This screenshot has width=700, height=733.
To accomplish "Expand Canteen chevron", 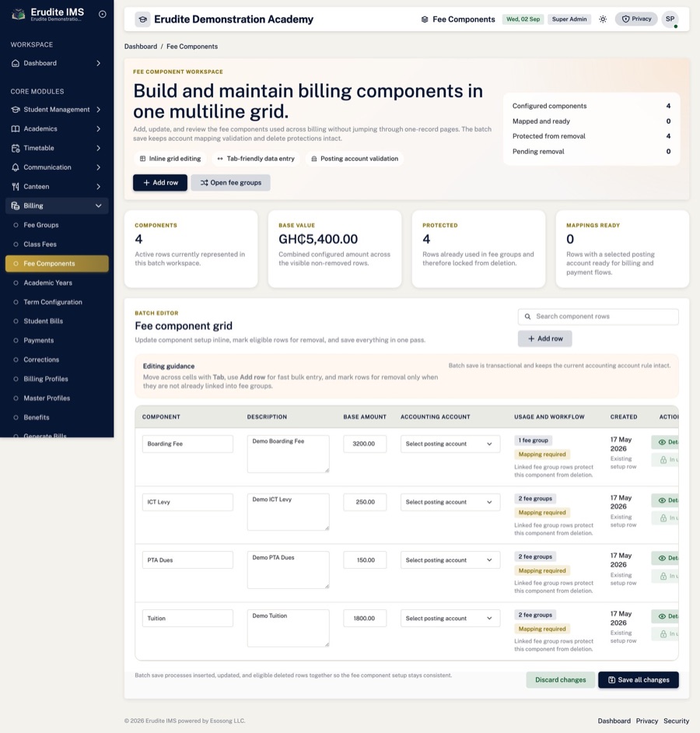I will click(x=98, y=187).
